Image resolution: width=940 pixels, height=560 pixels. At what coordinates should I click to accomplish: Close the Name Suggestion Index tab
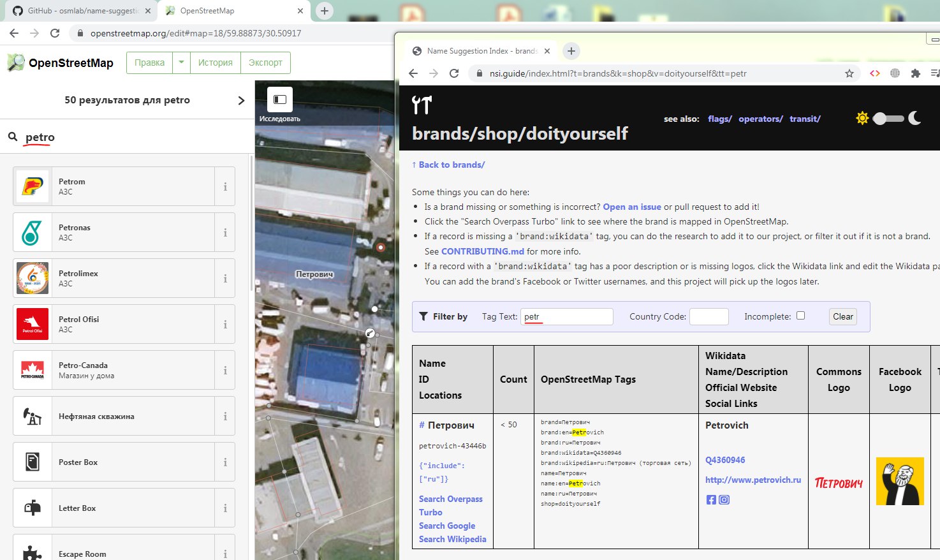[x=547, y=51]
